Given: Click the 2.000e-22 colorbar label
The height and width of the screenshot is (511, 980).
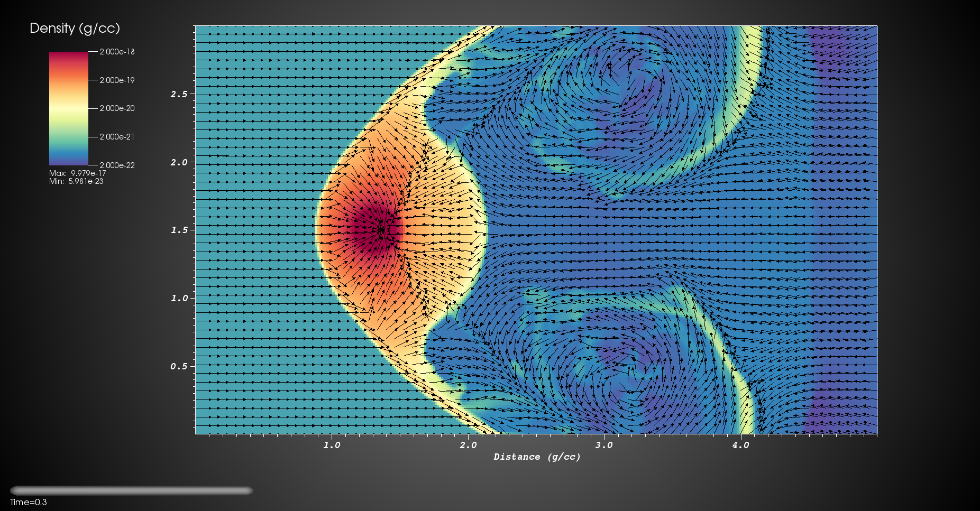Looking at the screenshot, I should [x=117, y=165].
